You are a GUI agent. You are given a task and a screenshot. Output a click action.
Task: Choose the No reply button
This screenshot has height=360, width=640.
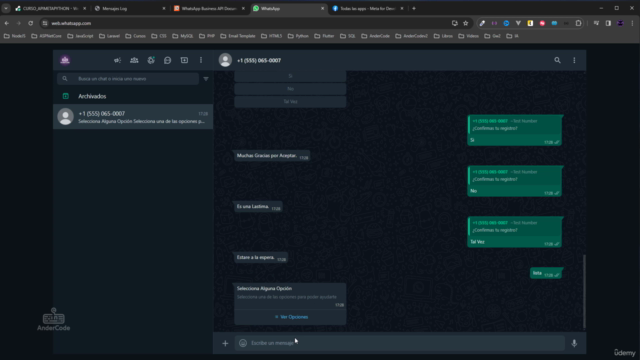tap(290, 89)
